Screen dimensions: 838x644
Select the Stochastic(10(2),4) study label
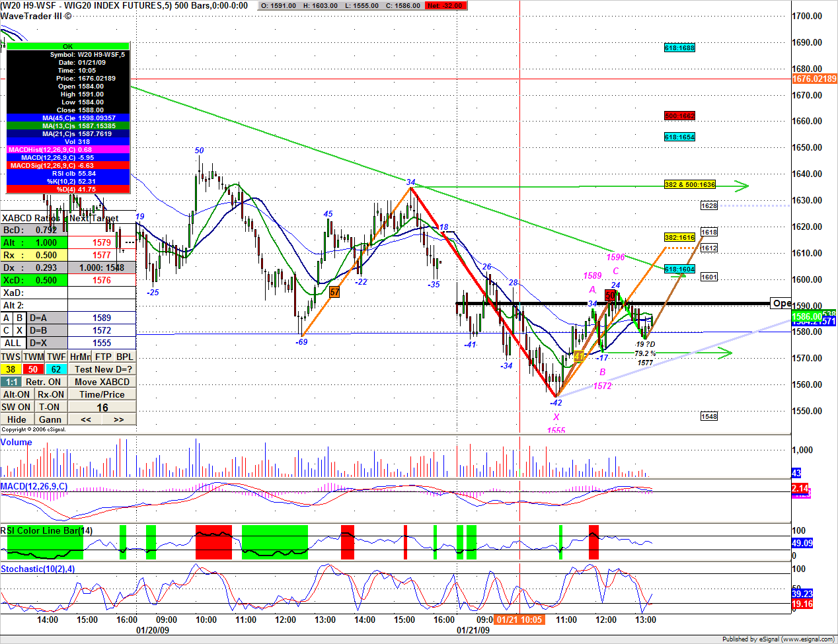pos(38,569)
